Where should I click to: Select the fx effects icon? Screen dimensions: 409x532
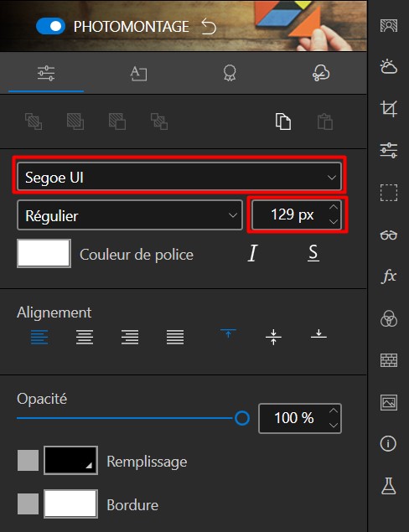click(389, 276)
